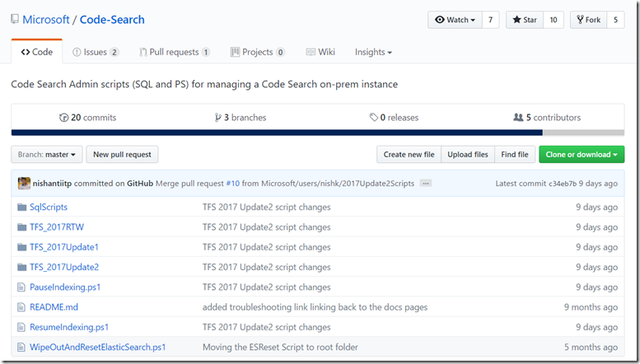Click '9 months ago' timestamp

click(591, 307)
